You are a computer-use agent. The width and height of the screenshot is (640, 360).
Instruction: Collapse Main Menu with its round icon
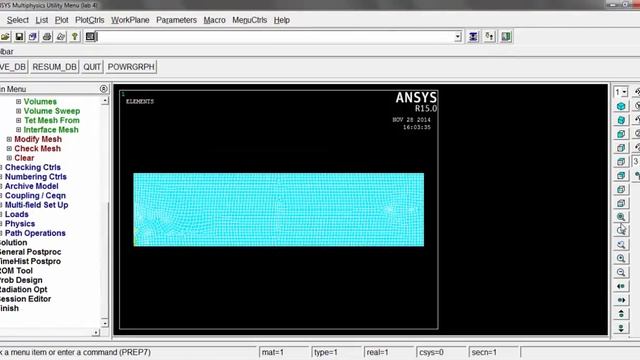tap(103, 89)
